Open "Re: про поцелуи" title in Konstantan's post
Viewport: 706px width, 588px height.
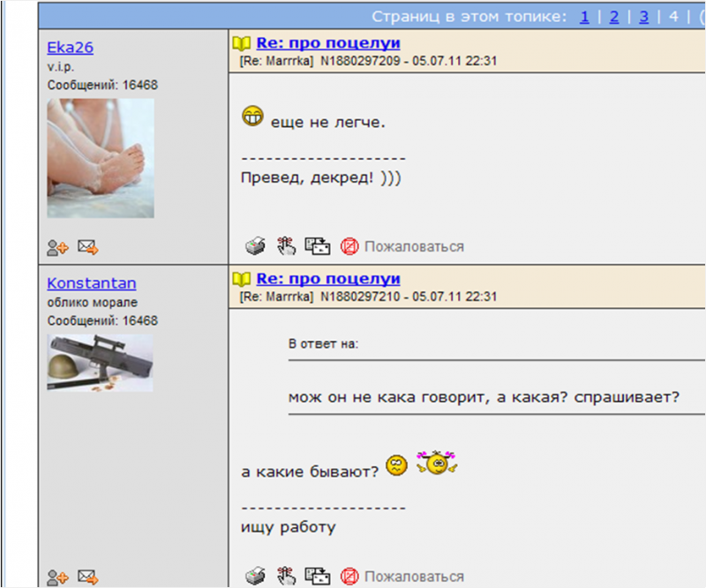click(x=328, y=279)
